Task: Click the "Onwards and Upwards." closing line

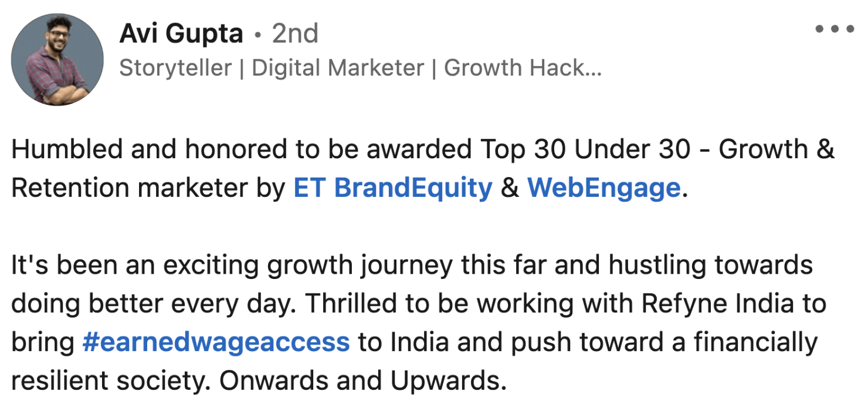Action: coord(362,381)
